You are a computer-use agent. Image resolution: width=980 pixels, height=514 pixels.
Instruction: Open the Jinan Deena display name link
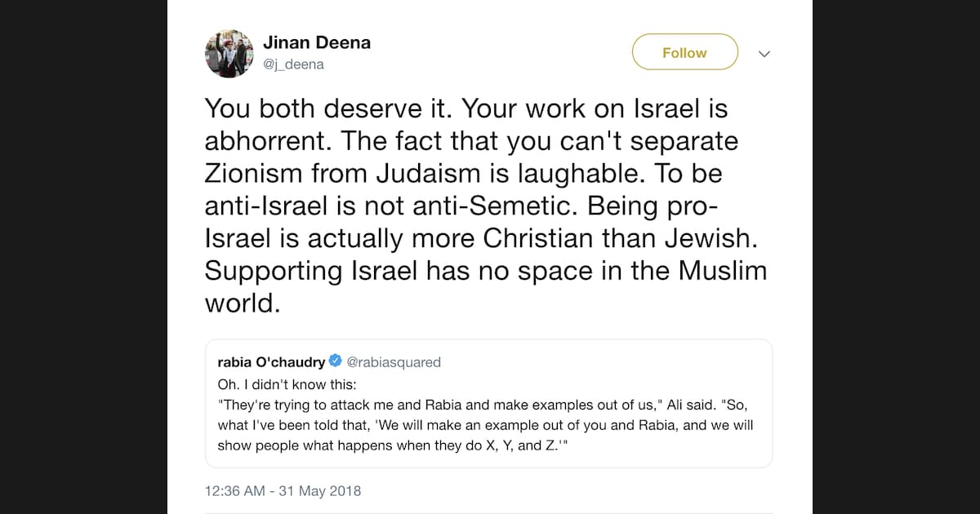coord(317,42)
